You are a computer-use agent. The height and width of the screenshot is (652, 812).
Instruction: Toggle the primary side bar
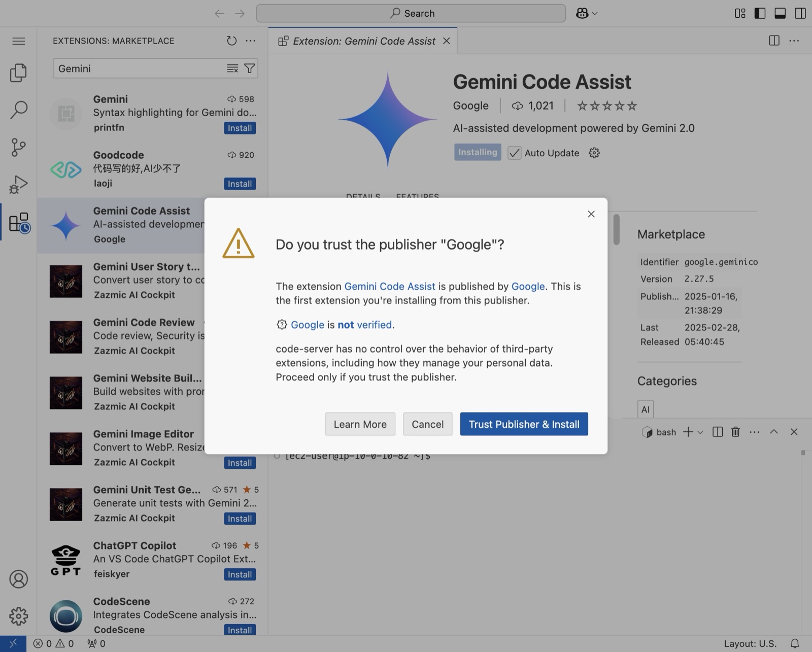(760, 14)
